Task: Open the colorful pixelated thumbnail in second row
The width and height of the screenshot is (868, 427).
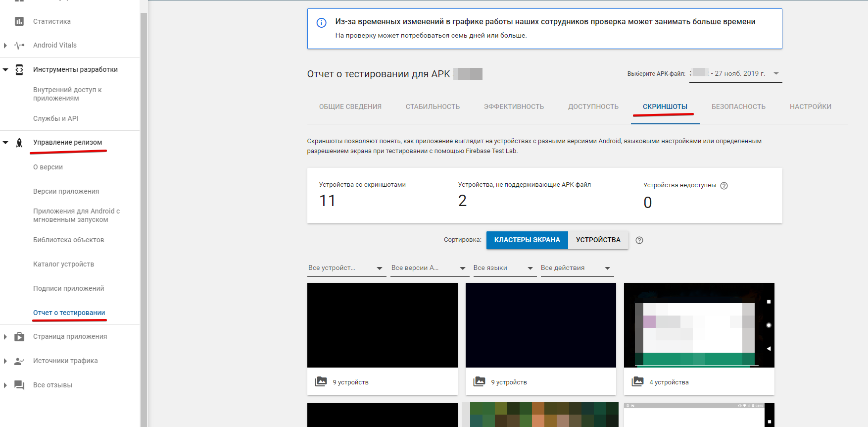Action: tap(543, 415)
